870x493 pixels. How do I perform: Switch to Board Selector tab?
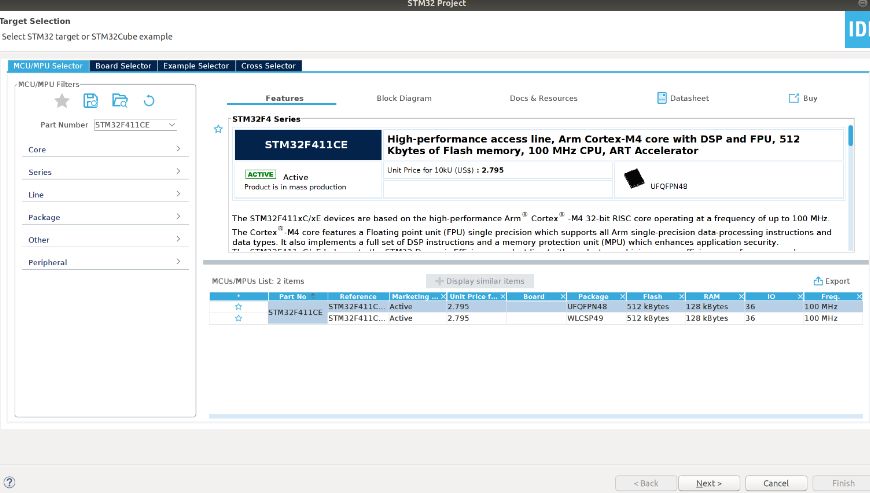point(123,65)
